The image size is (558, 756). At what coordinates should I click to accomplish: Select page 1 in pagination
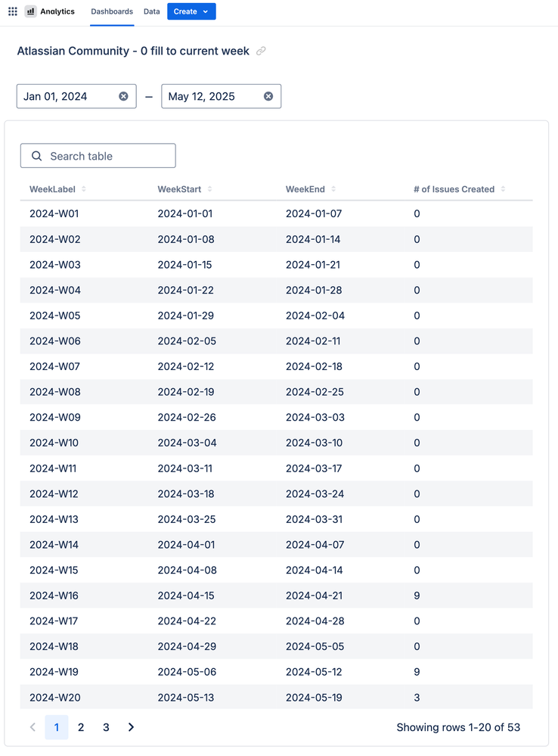(57, 727)
